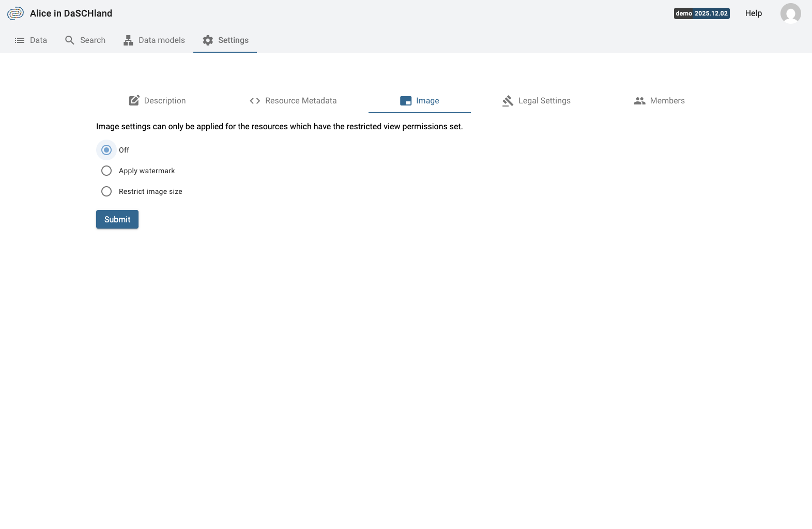This screenshot has height=529, width=812.
Task: Select the Off radio button
Action: [x=106, y=150]
